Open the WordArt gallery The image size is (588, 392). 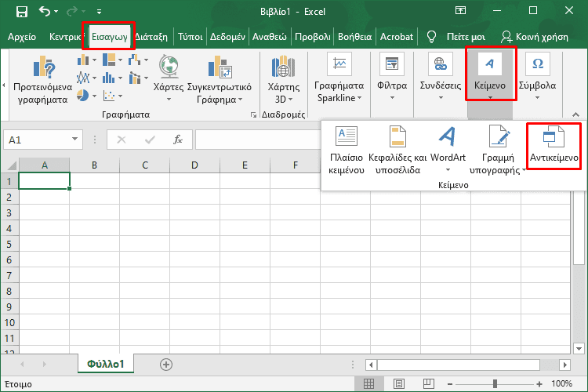(x=448, y=151)
